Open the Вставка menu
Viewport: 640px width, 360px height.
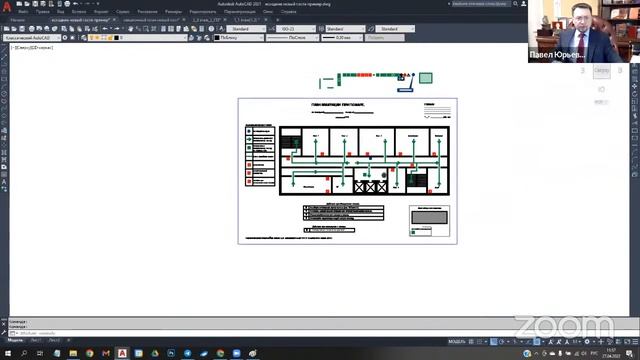click(79, 12)
